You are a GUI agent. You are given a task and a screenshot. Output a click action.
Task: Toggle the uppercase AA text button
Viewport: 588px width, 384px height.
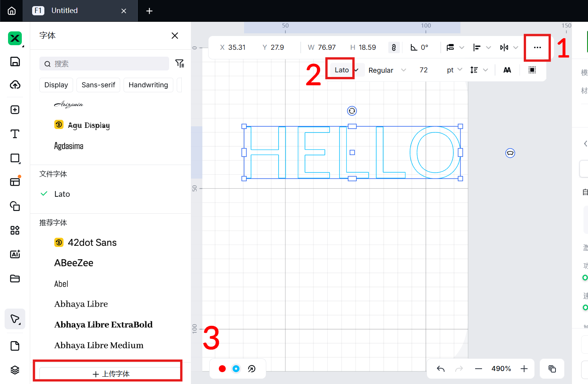tap(507, 70)
